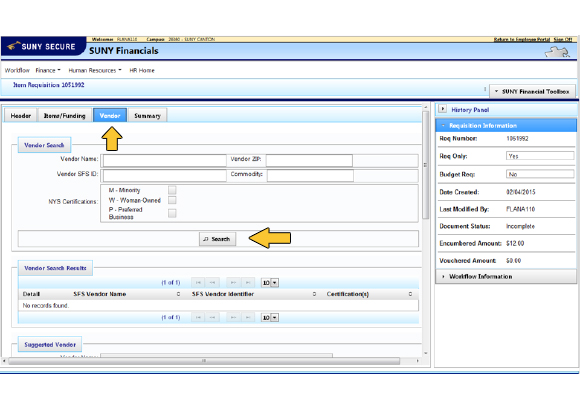The width and height of the screenshot is (580, 410).
Task: Click next page icon in top paginator
Action: pos(233,282)
